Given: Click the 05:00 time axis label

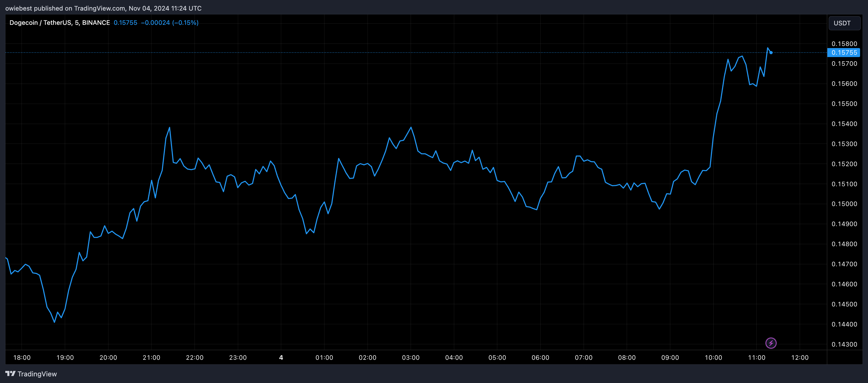Looking at the screenshot, I should [497, 358].
